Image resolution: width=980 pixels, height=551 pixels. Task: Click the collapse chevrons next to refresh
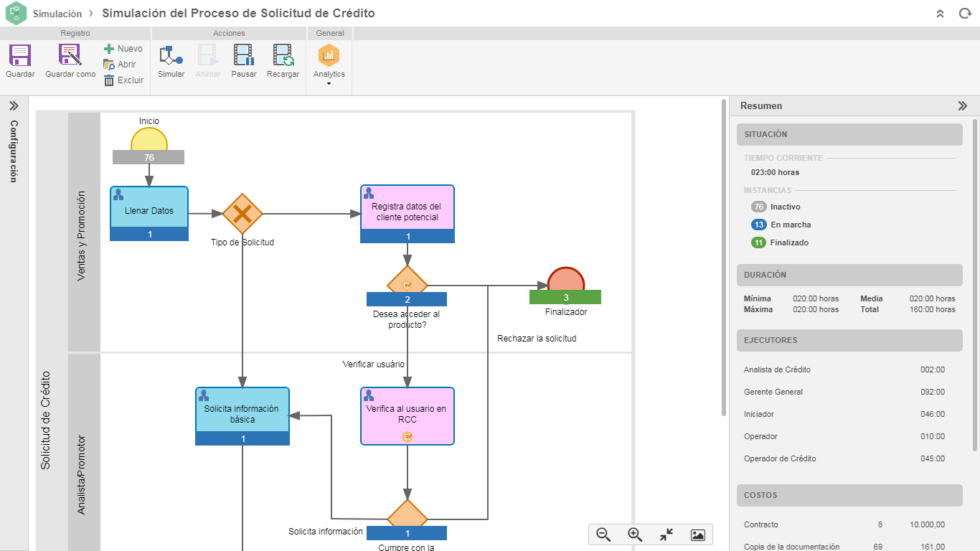point(940,13)
